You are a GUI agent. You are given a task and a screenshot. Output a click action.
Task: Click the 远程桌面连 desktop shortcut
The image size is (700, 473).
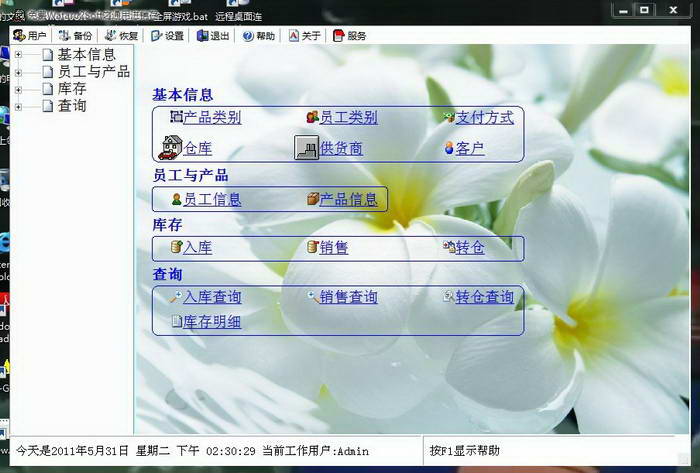(x=238, y=12)
